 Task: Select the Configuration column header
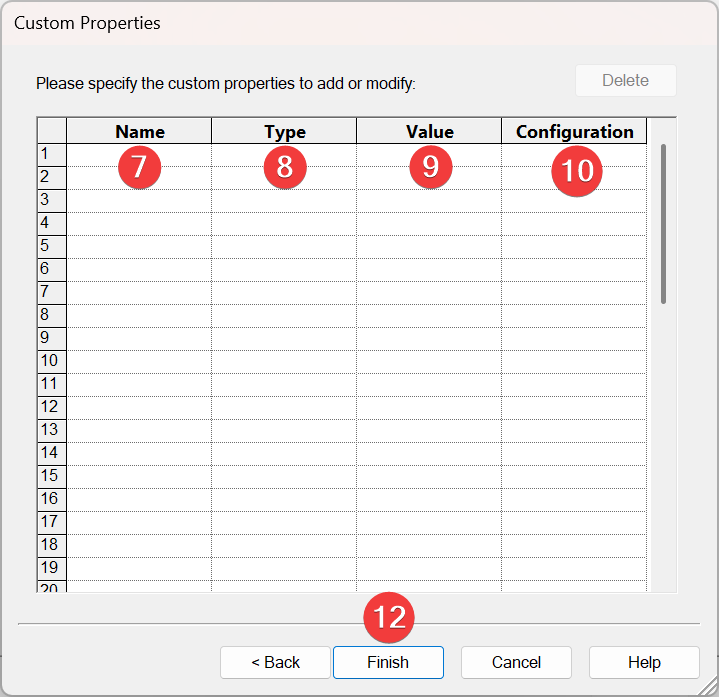574,132
